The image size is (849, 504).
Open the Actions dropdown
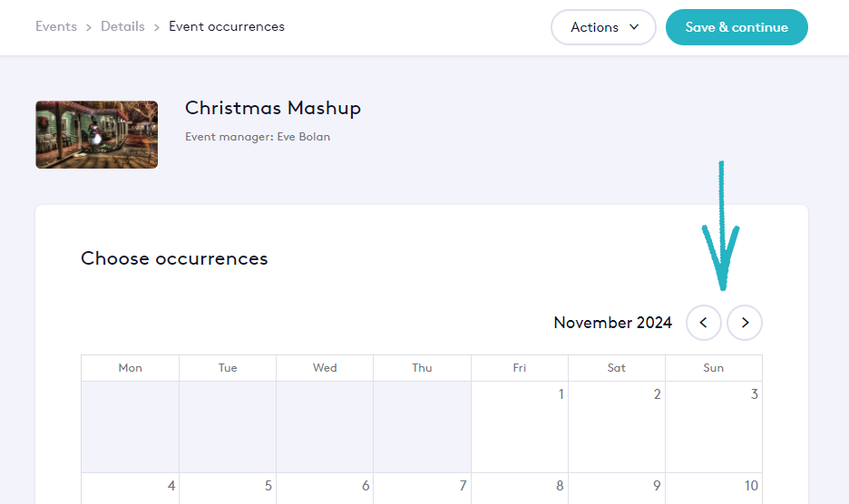click(603, 27)
